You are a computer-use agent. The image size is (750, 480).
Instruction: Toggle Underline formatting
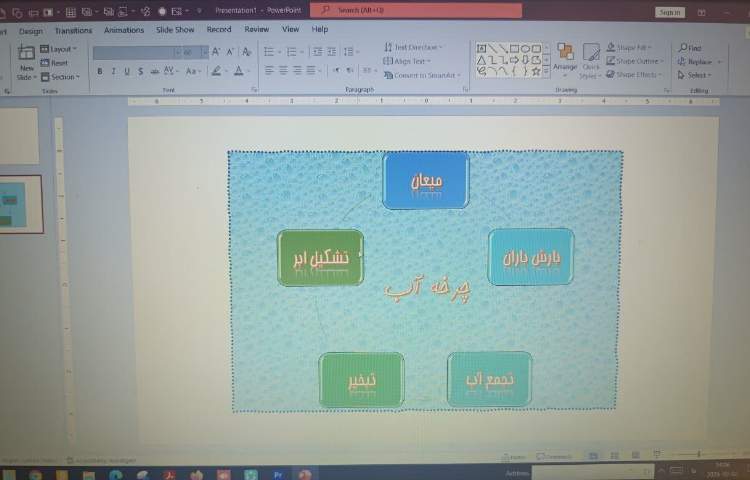127,71
